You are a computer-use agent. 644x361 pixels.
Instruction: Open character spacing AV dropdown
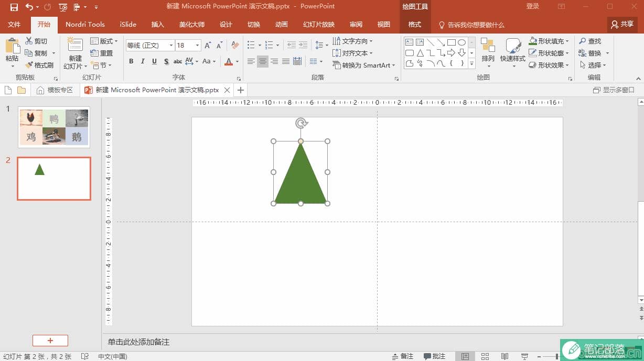[x=191, y=61]
